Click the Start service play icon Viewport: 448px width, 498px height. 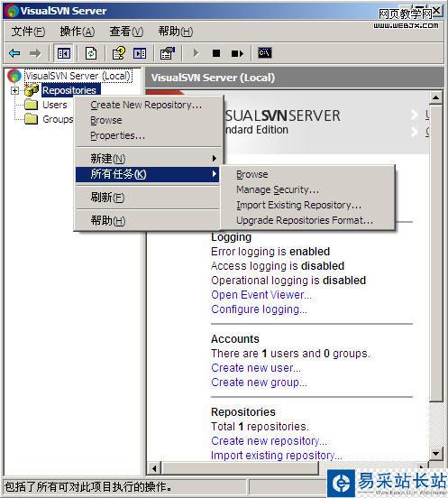(x=196, y=53)
